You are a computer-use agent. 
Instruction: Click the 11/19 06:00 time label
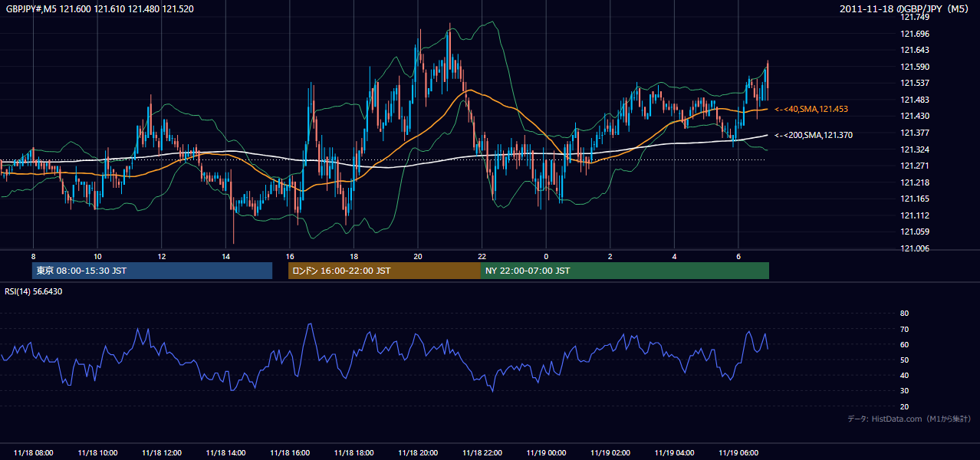[x=738, y=453]
